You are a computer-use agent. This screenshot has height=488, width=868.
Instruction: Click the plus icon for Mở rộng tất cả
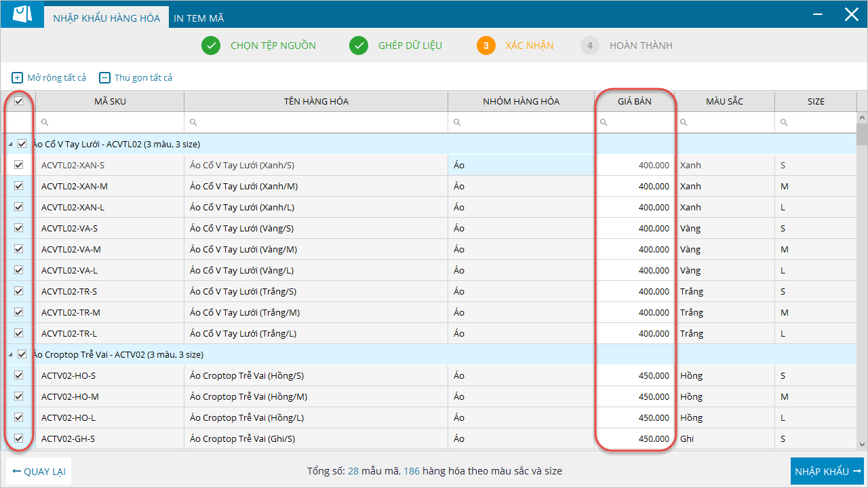[x=18, y=78]
